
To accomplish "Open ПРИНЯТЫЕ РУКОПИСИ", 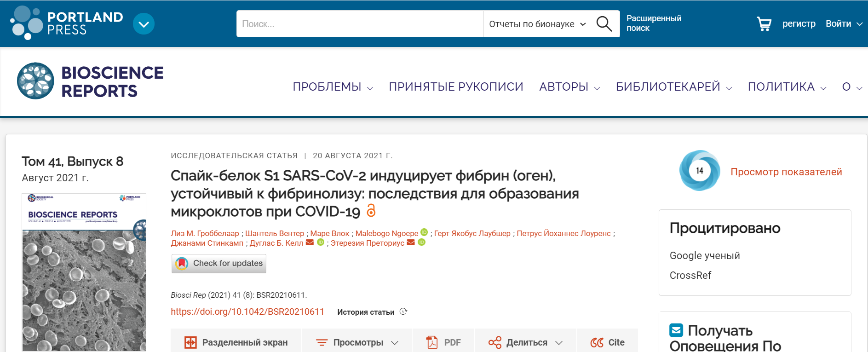I will (456, 87).
